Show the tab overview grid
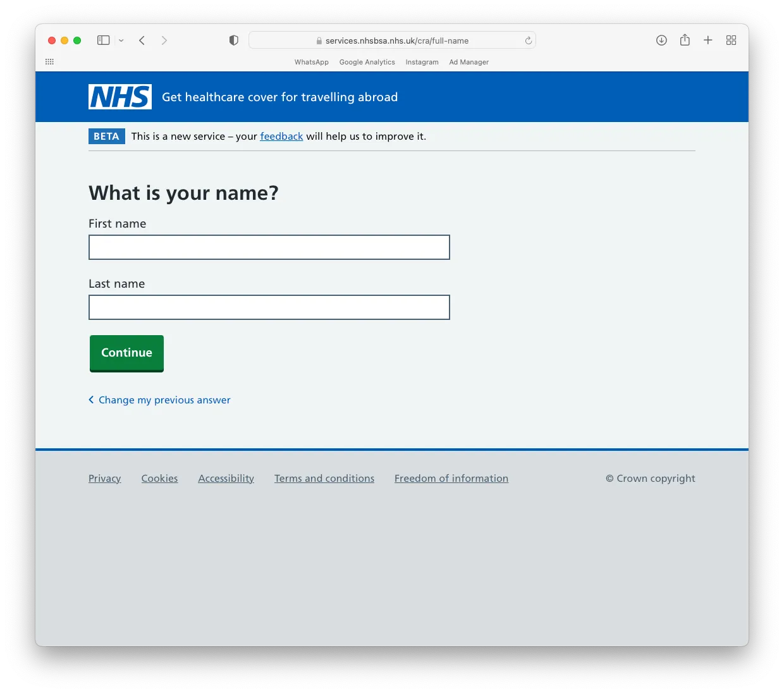The image size is (784, 693). pos(732,40)
